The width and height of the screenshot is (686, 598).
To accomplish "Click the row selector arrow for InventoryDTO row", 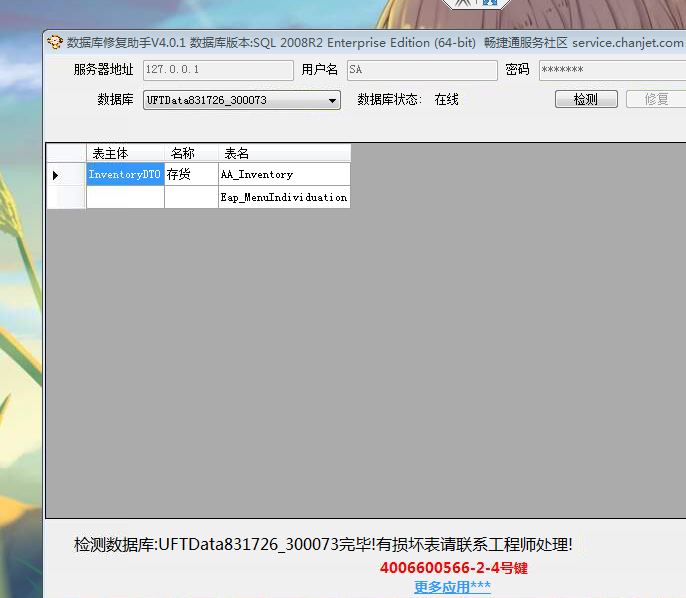I will coord(66,175).
